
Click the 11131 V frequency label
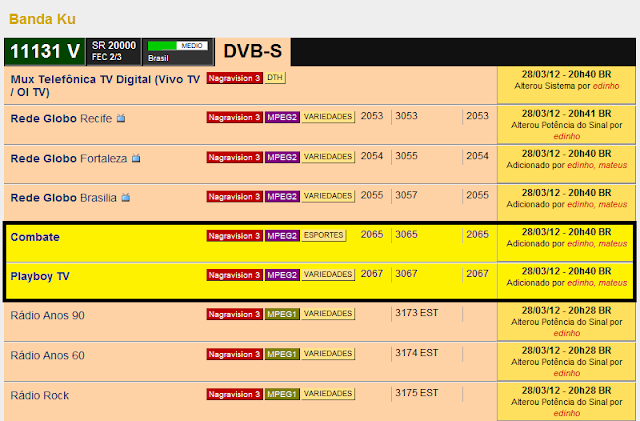44,51
